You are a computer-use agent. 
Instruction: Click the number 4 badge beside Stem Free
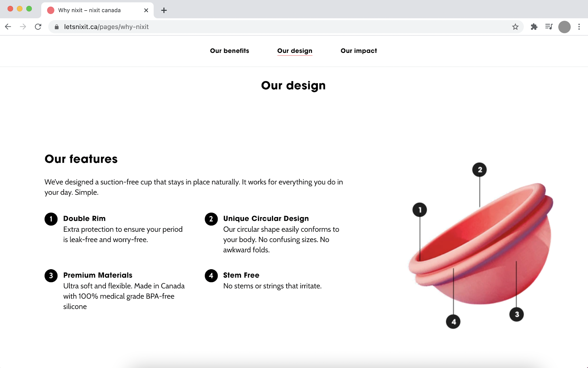tap(211, 276)
